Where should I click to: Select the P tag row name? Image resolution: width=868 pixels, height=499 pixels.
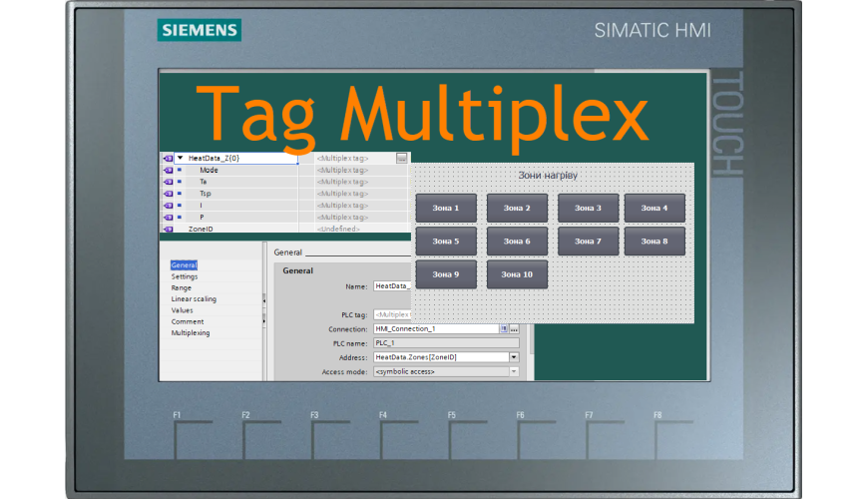click(203, 218)
